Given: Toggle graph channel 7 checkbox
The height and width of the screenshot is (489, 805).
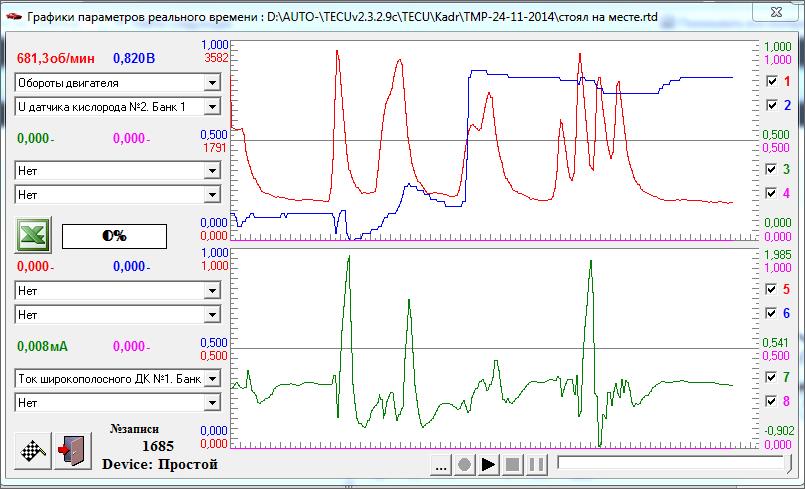Looking at the screenshot, I should click(771, 378).
